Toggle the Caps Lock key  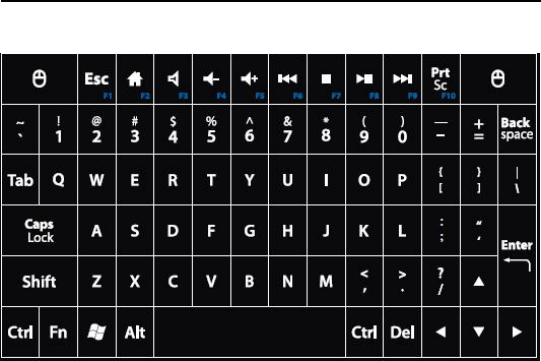click(x=39, y=231)
